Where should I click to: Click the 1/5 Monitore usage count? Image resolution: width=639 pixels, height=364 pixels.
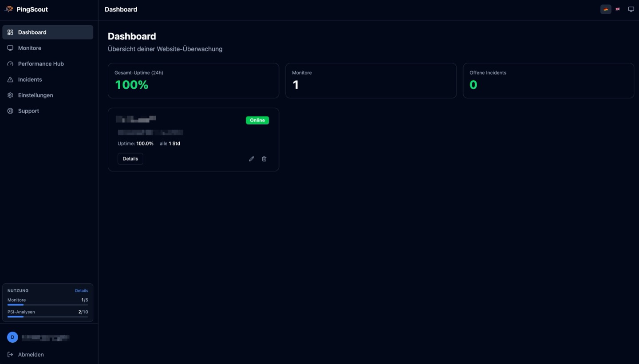(85, 300)
